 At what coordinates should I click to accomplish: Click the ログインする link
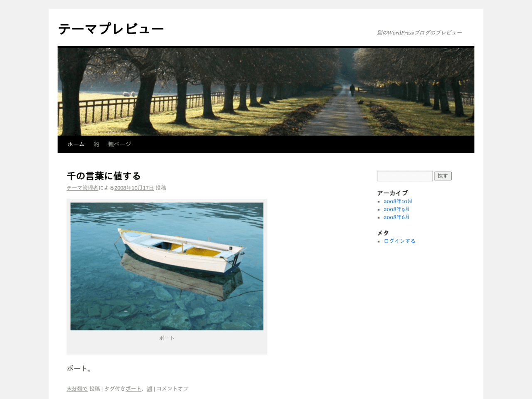[x=399, y=241]
